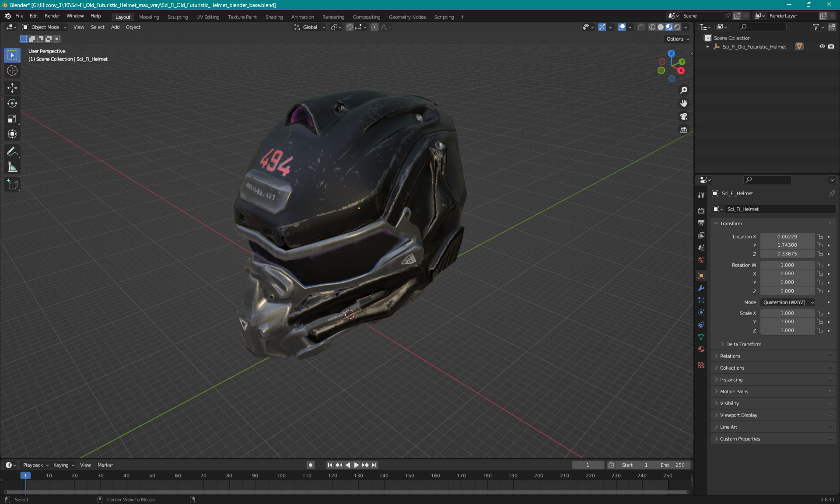Open the Add menu in viewport
840x504 pixels.
[115, 27]
